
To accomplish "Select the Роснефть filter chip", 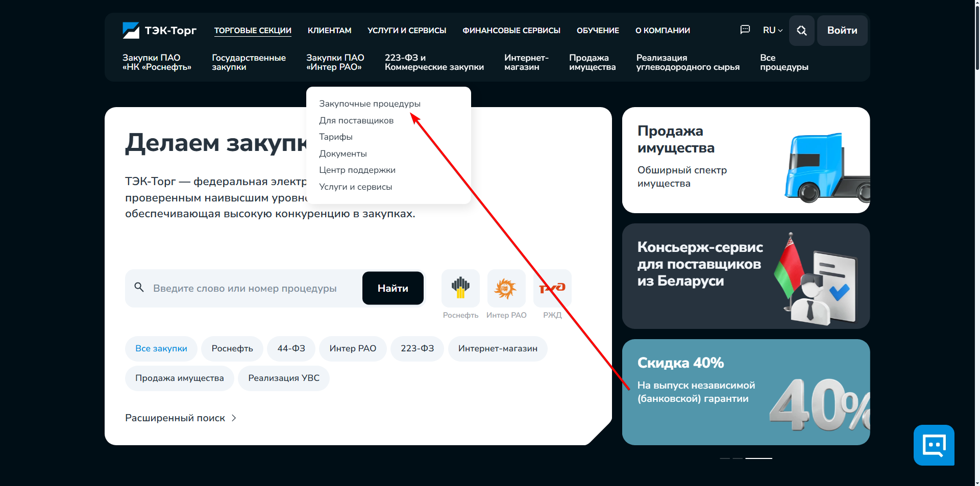I will pyautogui.click(x=232, y=349).
